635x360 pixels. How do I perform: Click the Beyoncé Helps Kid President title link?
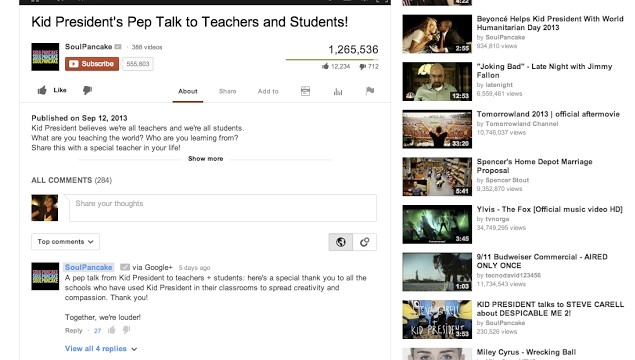550,23
